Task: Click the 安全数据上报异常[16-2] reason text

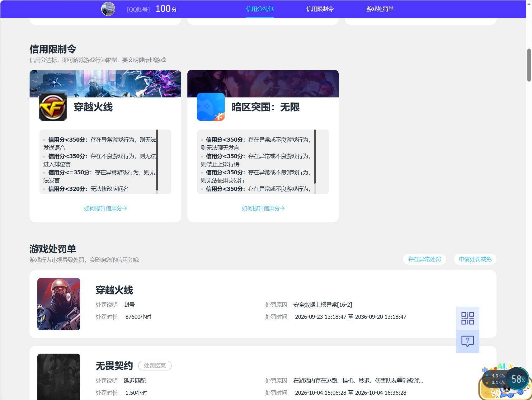Action: point(322,305)
